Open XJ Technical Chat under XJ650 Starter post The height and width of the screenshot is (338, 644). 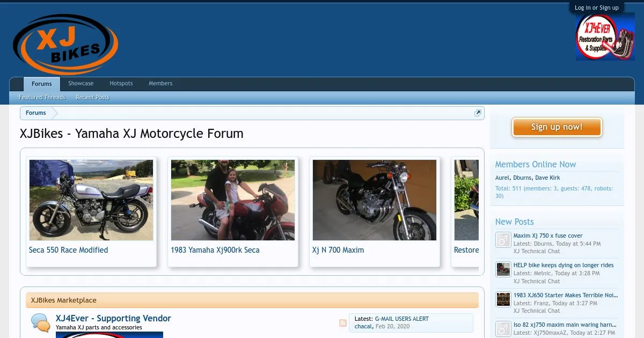coord(537,311)
